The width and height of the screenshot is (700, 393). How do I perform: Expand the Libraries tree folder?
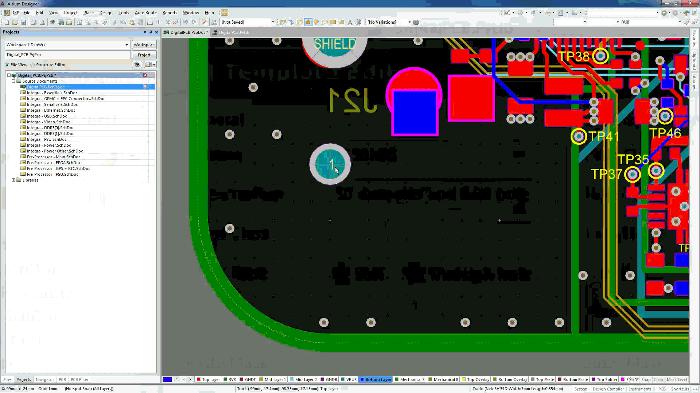(x=14, y=180)
